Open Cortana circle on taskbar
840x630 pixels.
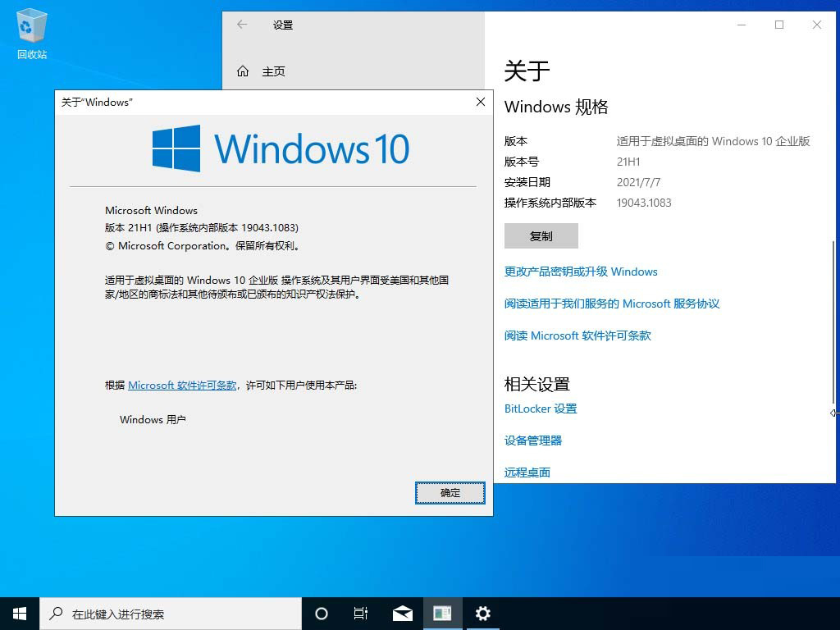321,614
